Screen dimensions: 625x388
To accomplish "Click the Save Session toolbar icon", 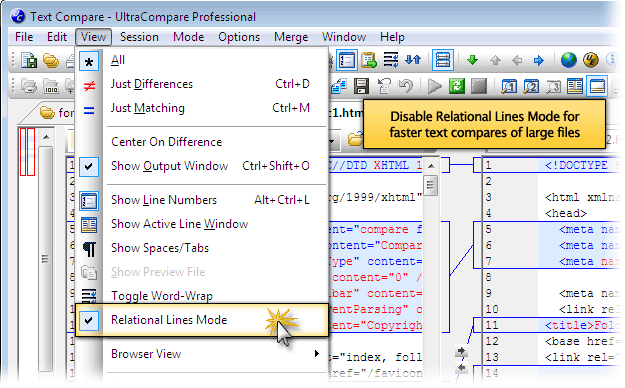I will tap(29, 60).
